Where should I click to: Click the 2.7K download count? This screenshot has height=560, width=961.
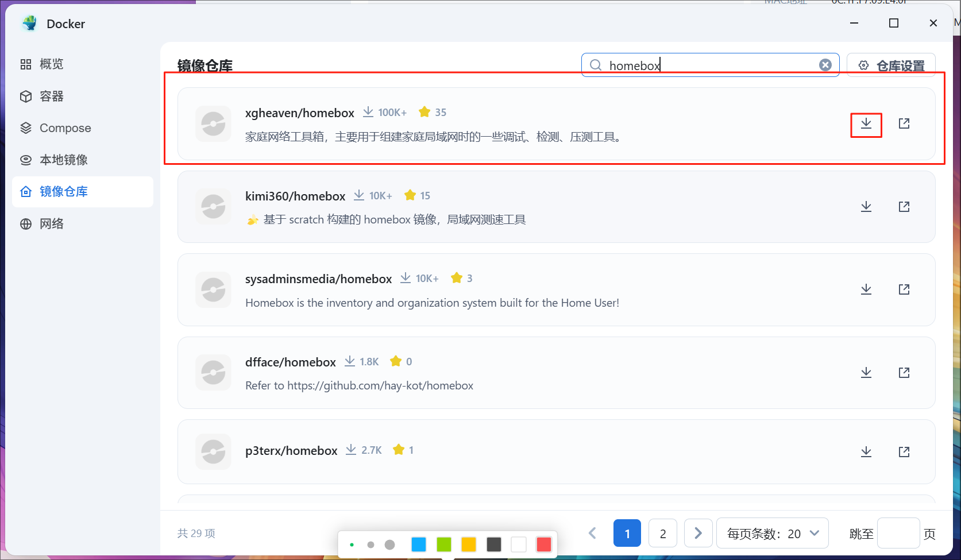point(372,450)
